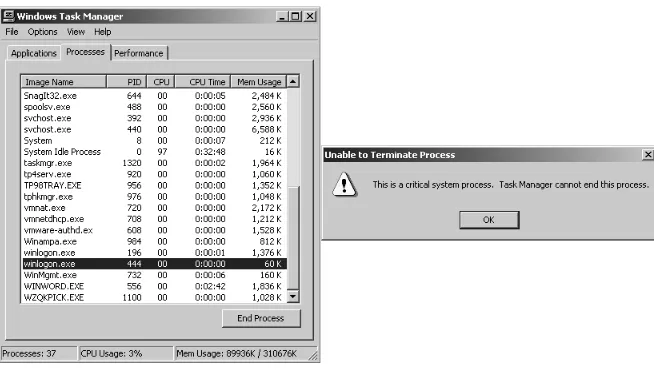Viewport: 654px width, 370px height.
Task: Click the 0:32:48 CPU Time value
Action: (x=210, y=152)
